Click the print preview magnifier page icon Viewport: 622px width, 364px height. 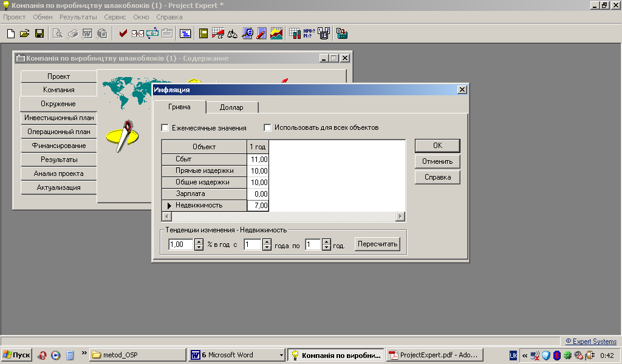click(58, 33)
